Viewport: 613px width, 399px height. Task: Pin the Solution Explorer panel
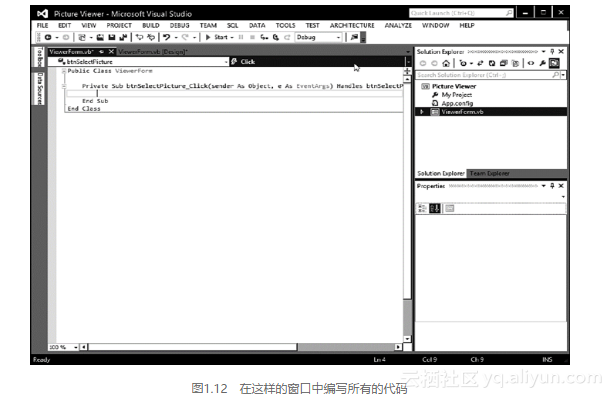point(552,52)
